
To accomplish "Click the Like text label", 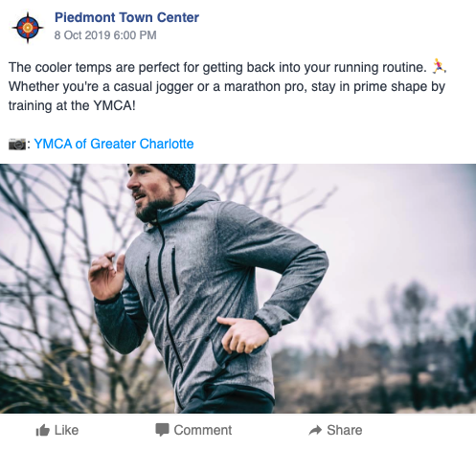I will point(66,430).
